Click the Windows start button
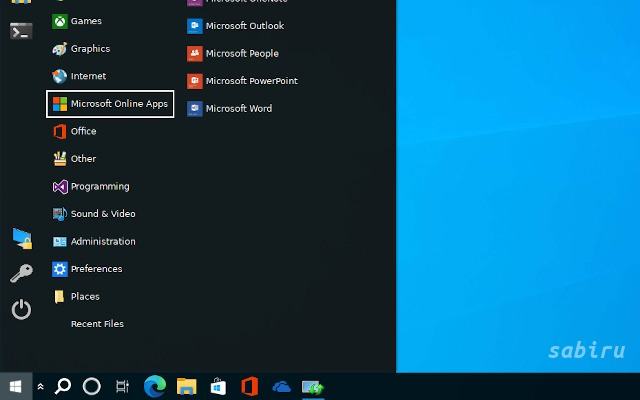Screen dimensions: 640x400 16,386
